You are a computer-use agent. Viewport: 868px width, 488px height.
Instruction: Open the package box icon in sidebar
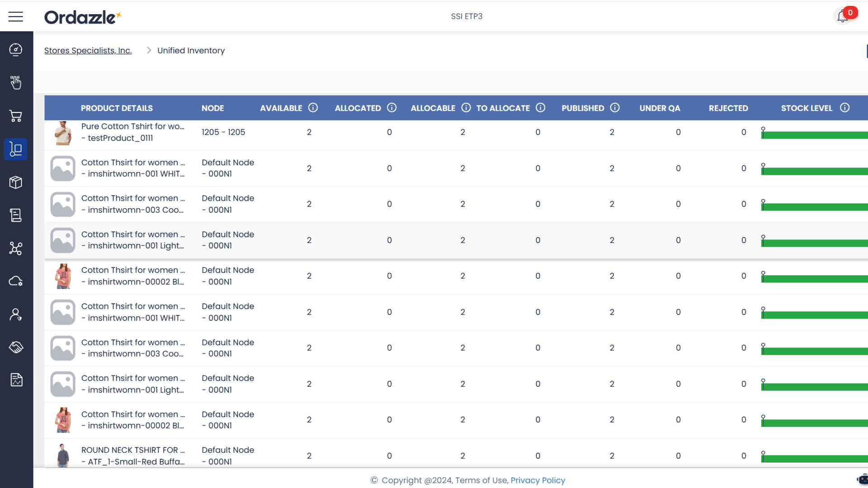(x=16, y=183)
